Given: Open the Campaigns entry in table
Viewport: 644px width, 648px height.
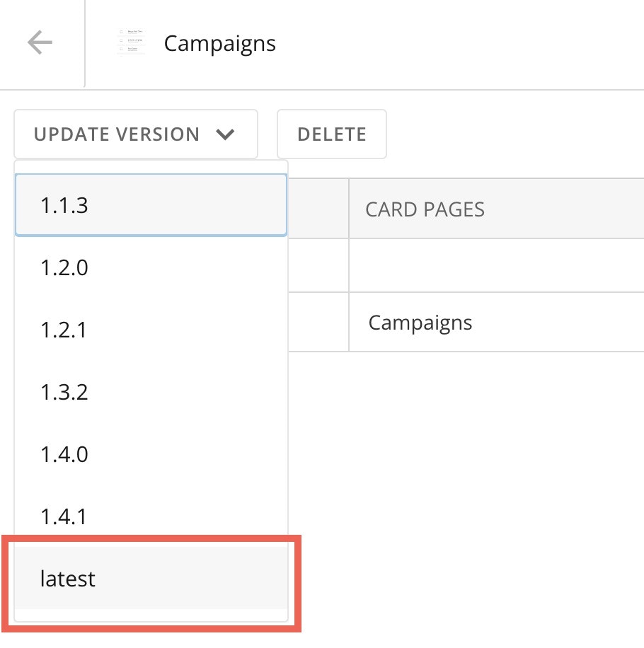Looking at the screenshot, I should click(420, 323).
